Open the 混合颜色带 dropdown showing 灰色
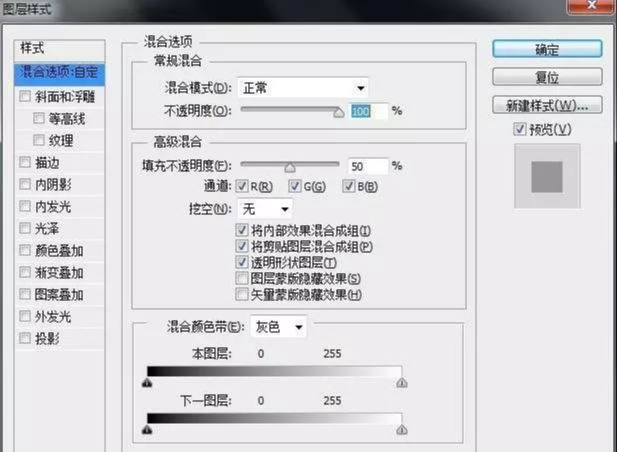 click(278, 327)
